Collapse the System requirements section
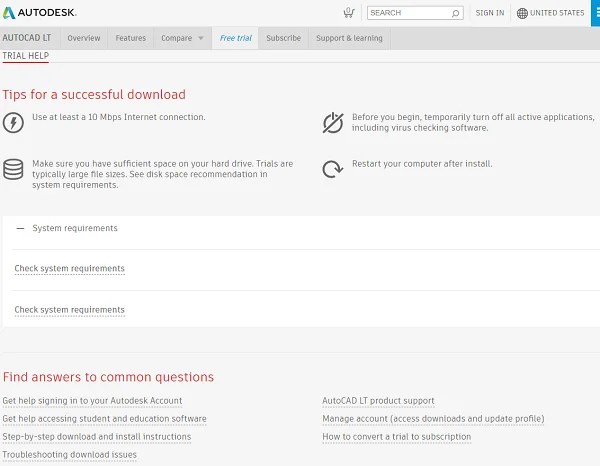 20,229
